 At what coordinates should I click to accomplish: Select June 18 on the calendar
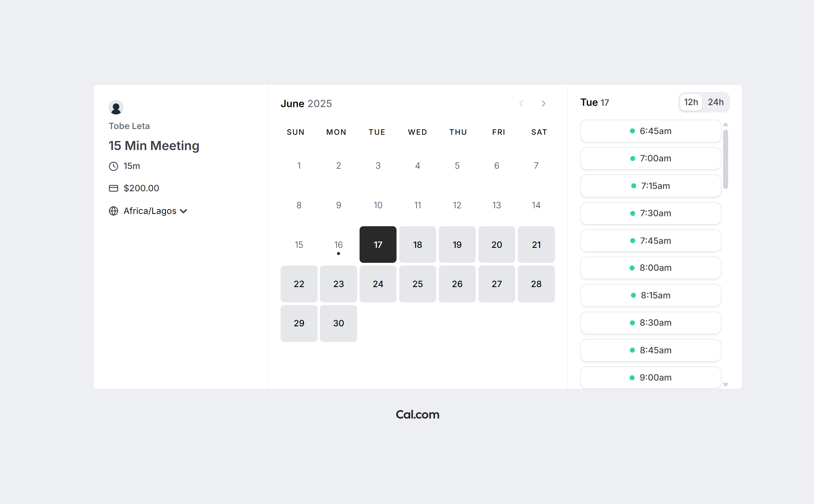click(417, 245)
